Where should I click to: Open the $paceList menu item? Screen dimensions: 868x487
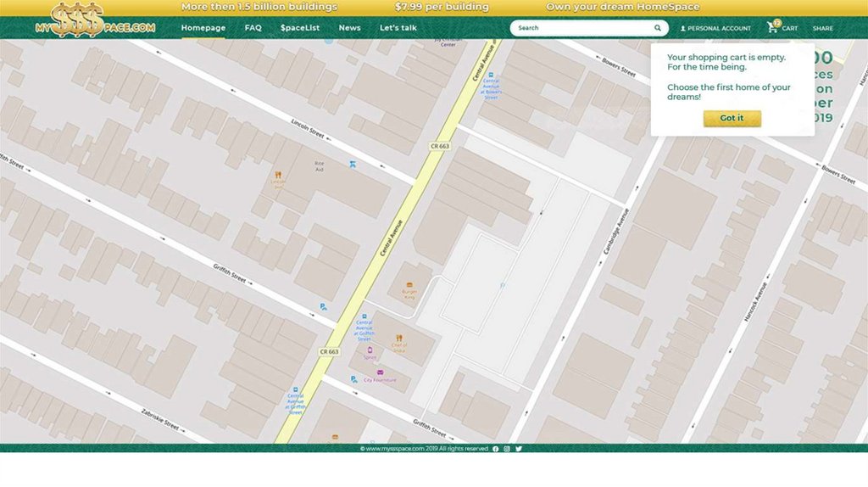pos(300,28)
